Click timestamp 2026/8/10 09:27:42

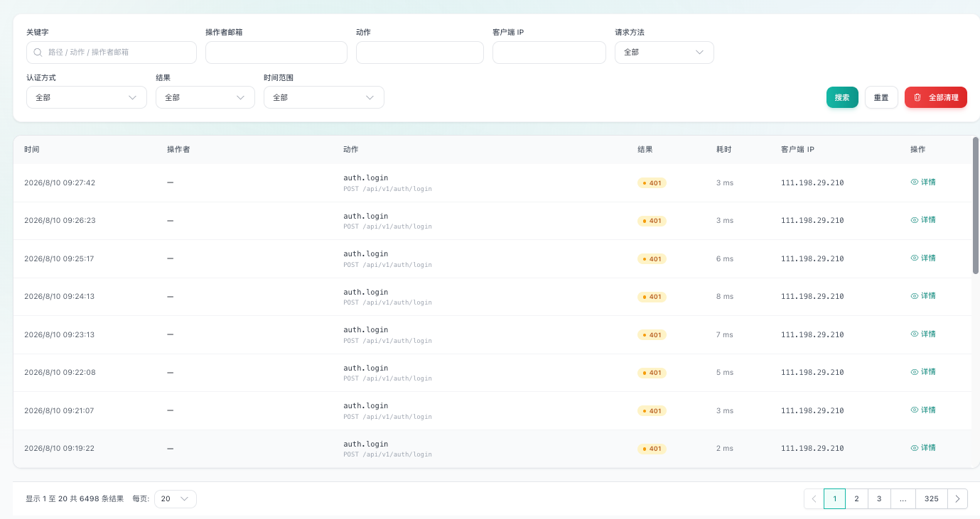pos(60,183)
